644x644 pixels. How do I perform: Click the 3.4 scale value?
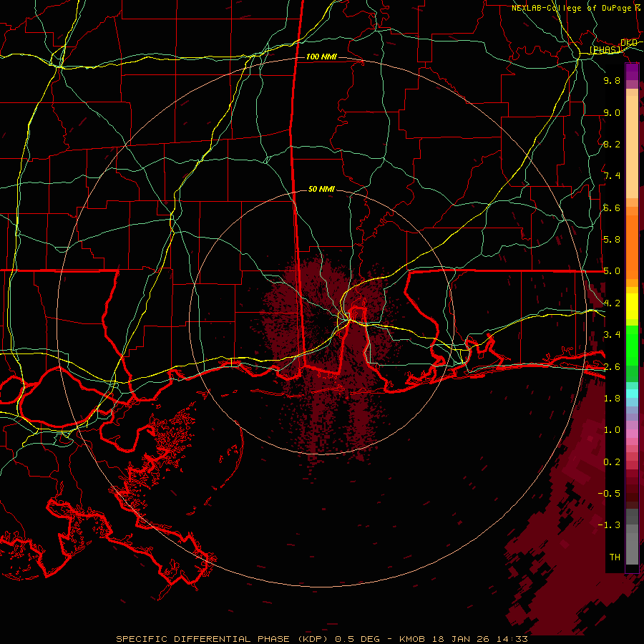612,335
